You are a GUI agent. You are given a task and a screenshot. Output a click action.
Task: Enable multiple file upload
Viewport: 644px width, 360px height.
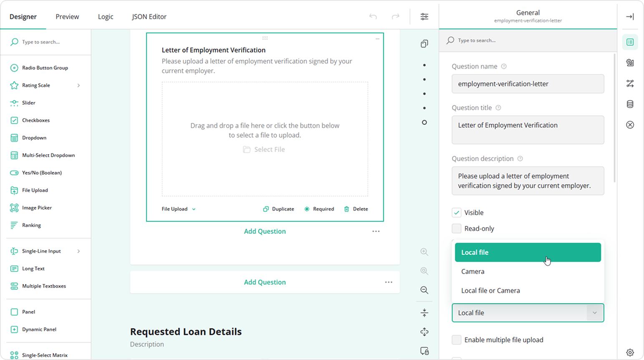(x=457, y=340)
